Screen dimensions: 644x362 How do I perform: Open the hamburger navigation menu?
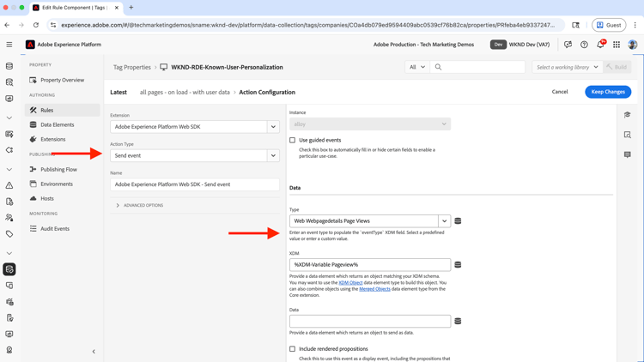click(9, 45)
